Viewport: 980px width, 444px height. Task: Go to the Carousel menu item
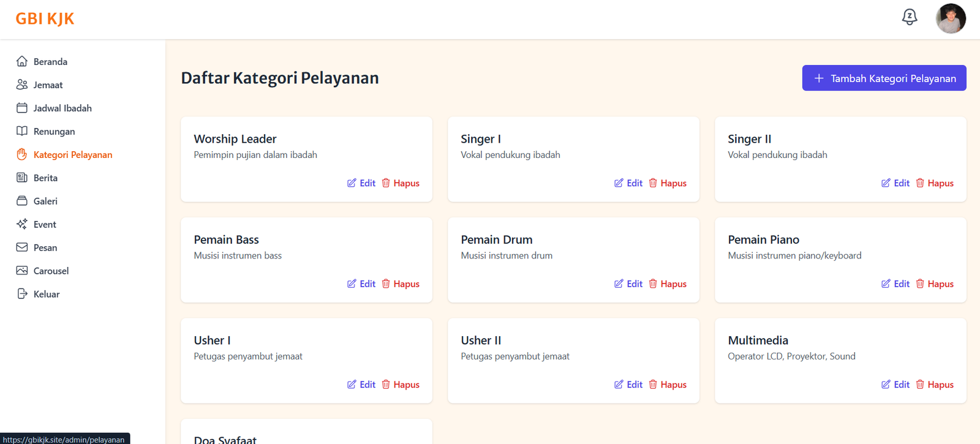[51, 271]
